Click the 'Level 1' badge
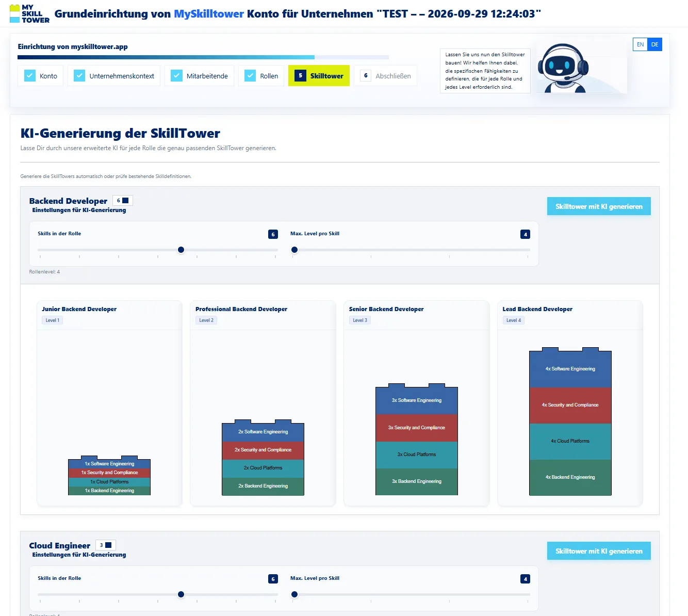The width and height of the screenshot is (688, 616). tap(53, 320)
